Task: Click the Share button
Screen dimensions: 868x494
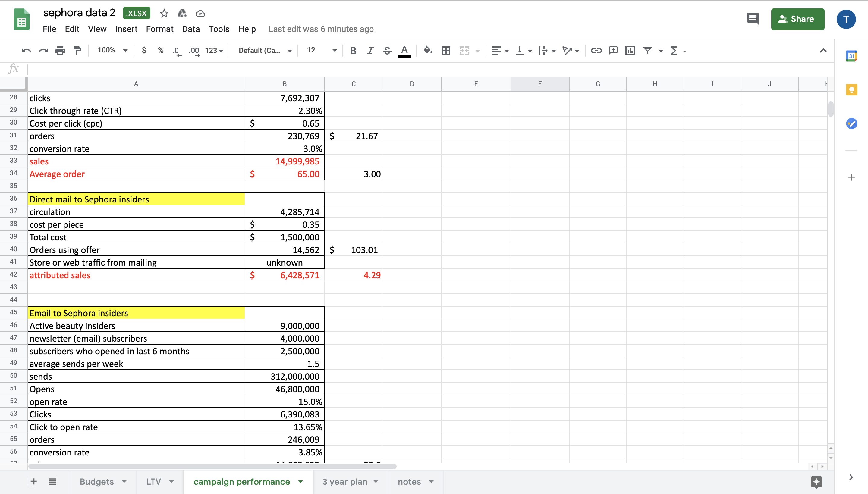Action: click(x=797, y=19)
